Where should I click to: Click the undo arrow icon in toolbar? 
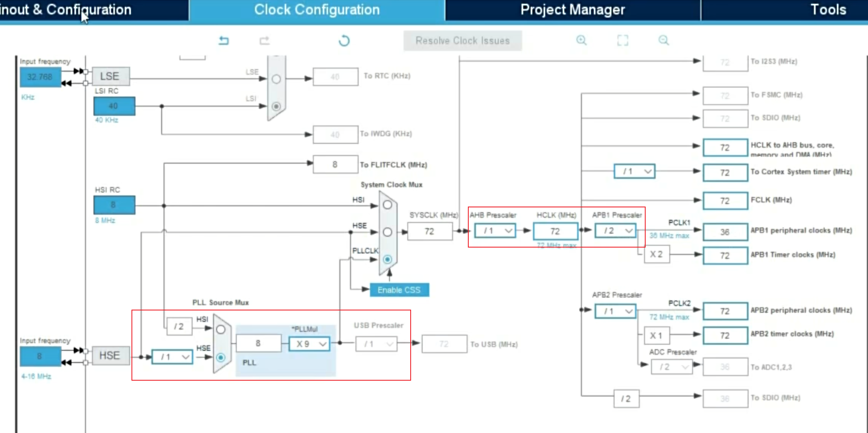224,41
